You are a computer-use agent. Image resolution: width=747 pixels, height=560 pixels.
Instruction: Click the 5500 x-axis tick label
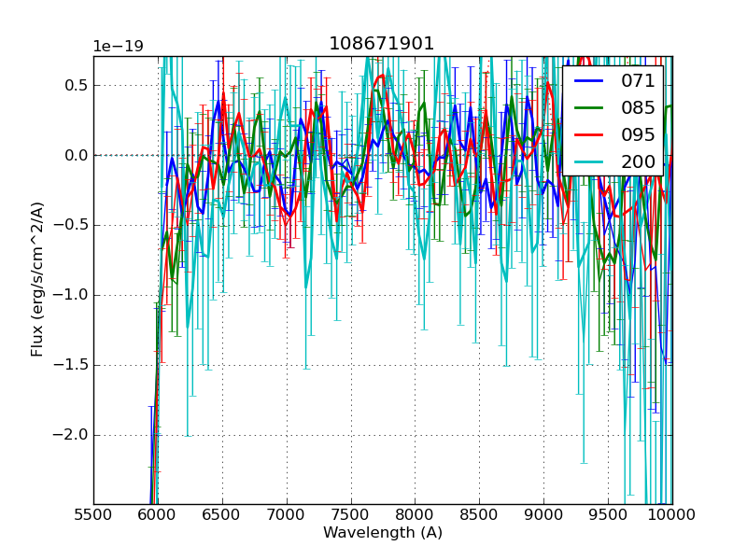pyautogui.click(x=93, y=514)
